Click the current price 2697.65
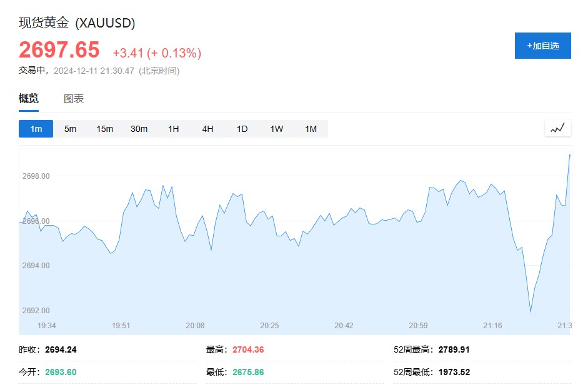Viewport: 588px width, 392px height. [59, 49]
